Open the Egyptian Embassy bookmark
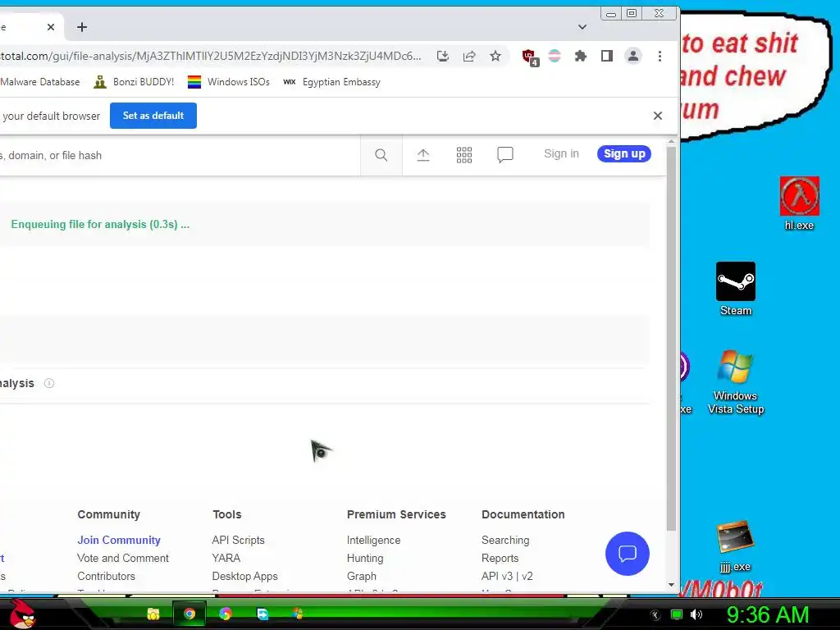The image size is (840, 630). (x=331, y=82)
